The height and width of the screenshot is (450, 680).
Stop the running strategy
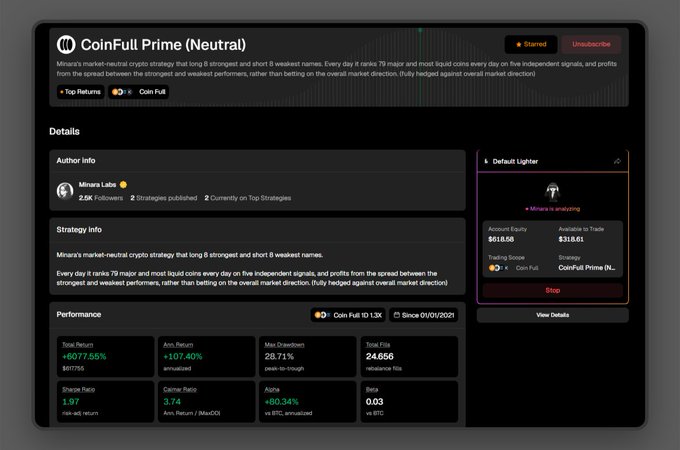[x=552, y=290]
